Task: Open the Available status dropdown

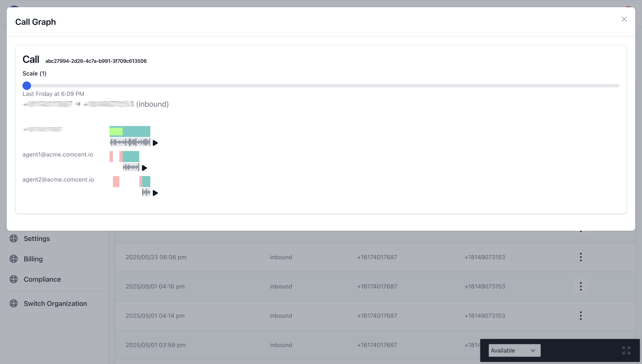Action: [514, 350]
